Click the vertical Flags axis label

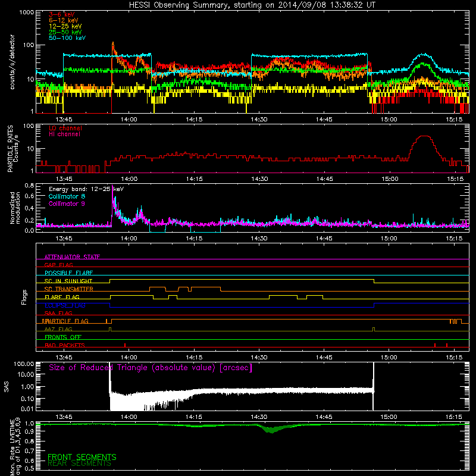24,297
